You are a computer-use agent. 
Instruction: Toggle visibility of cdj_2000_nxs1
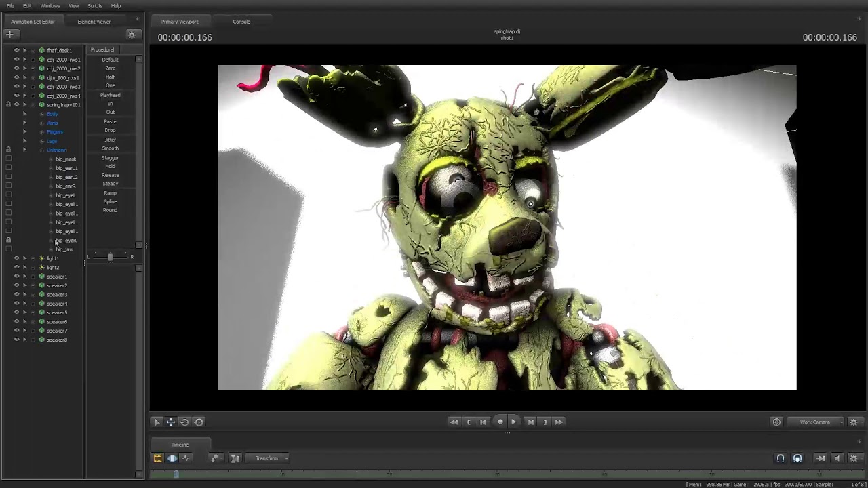[17, 59]
